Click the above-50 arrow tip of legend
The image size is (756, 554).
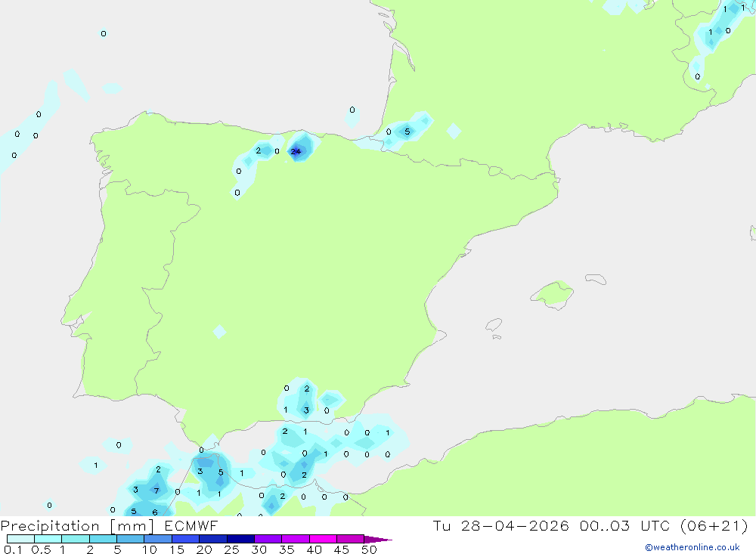[378, 539]
